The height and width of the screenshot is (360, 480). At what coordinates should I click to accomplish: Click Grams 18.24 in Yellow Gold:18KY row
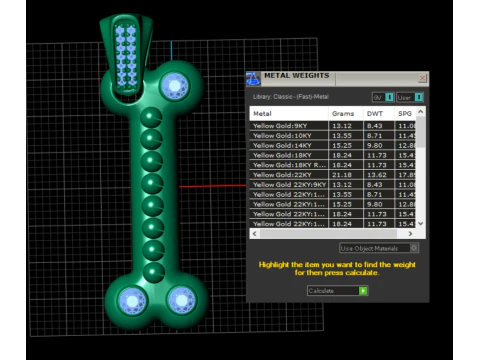coord(342,155)
